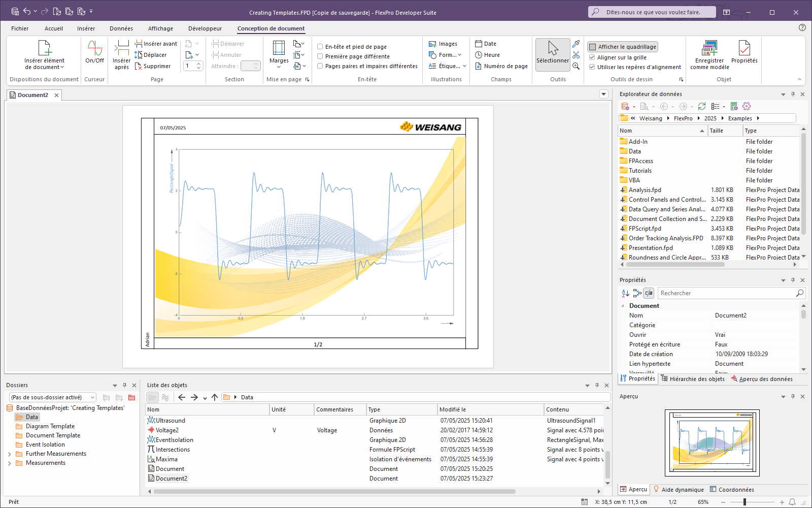Collapse the Document properties group
The height and width of the screenshot is (508, 812).
point(623,306)
